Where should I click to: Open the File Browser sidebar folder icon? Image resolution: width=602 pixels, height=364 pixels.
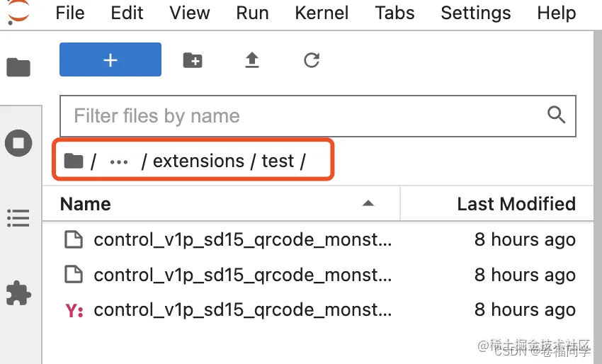coord(18,68)
